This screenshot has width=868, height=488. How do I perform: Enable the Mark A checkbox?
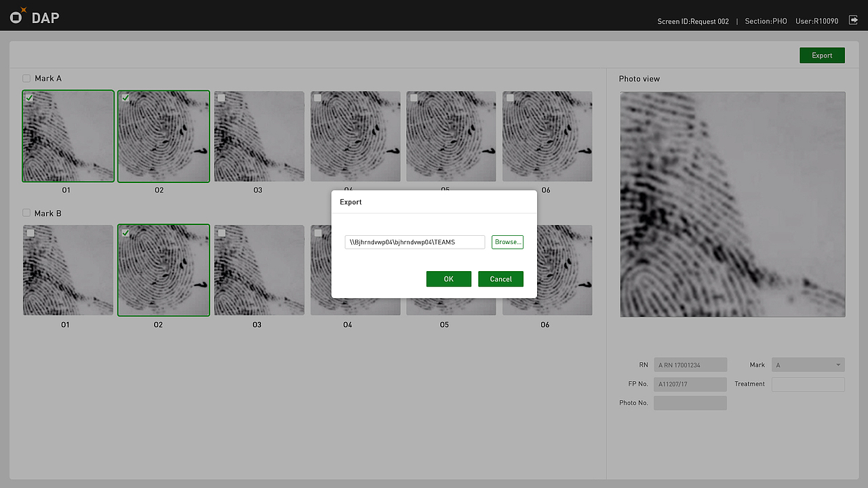tap(26, 78)
